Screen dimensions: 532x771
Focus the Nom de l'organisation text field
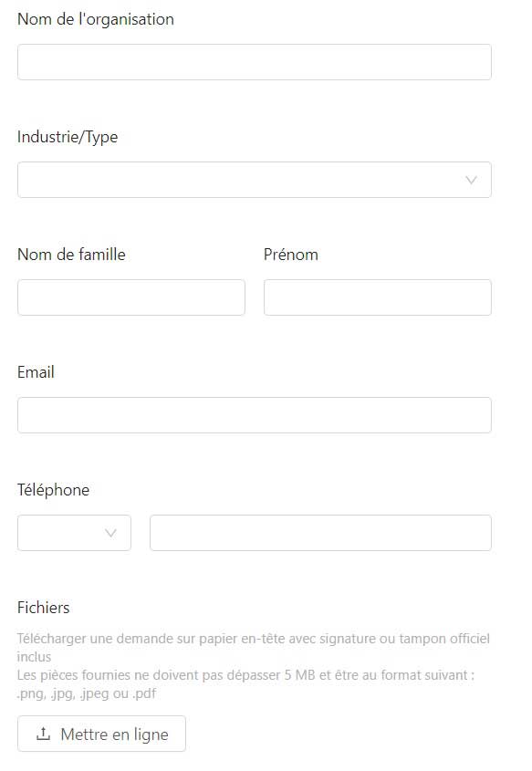pos(255,62)
